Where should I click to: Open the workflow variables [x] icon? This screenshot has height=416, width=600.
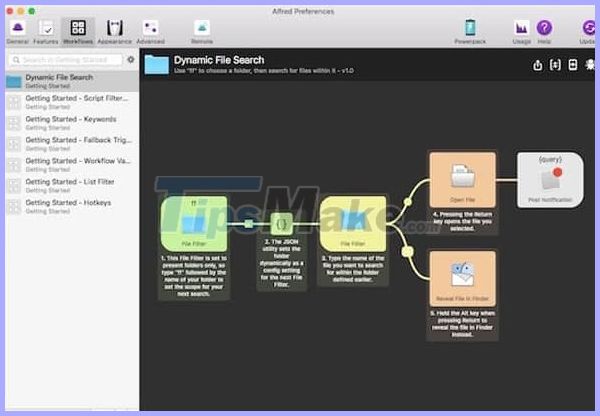coord(555,65)
